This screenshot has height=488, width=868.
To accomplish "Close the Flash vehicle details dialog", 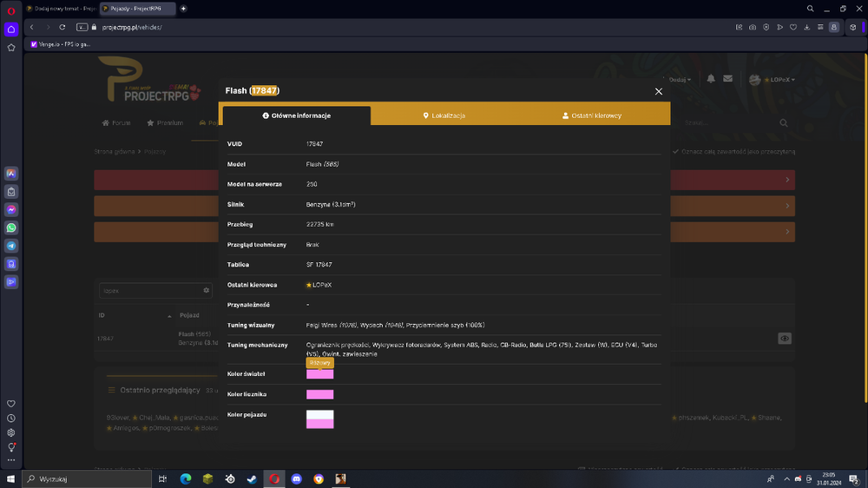I will (658, 91).
